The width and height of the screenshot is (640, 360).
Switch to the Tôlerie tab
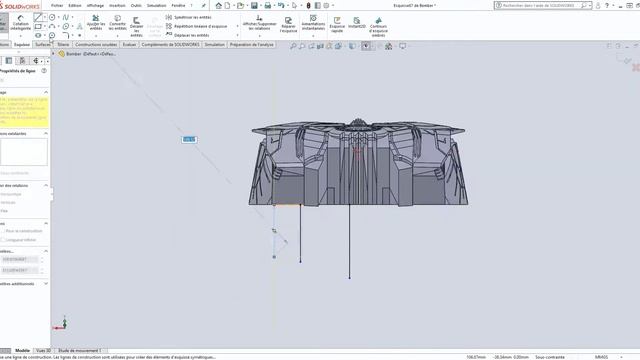63,44
